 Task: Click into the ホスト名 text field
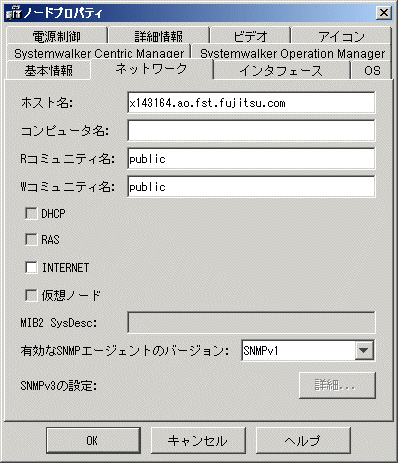[x=251, y=103]
